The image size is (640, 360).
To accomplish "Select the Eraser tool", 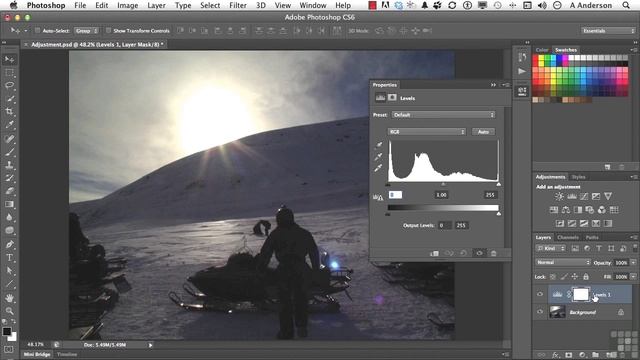I will click(9, 191).
